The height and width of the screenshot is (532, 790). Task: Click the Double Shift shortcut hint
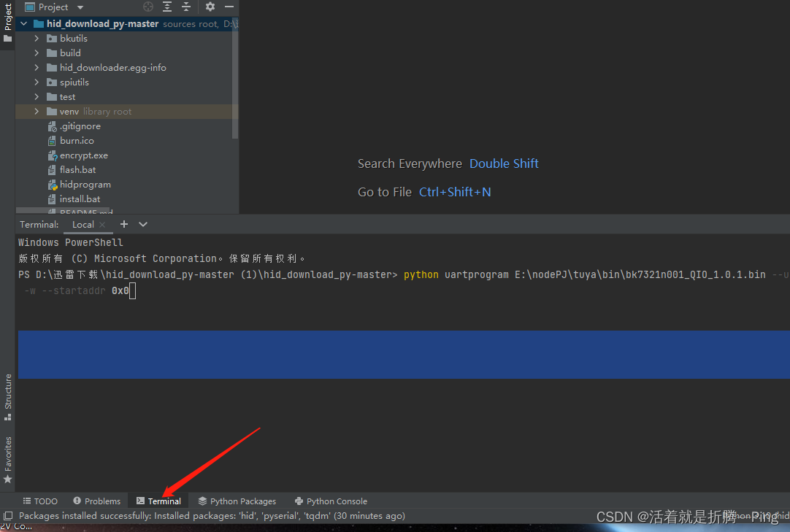click(504, 163)
